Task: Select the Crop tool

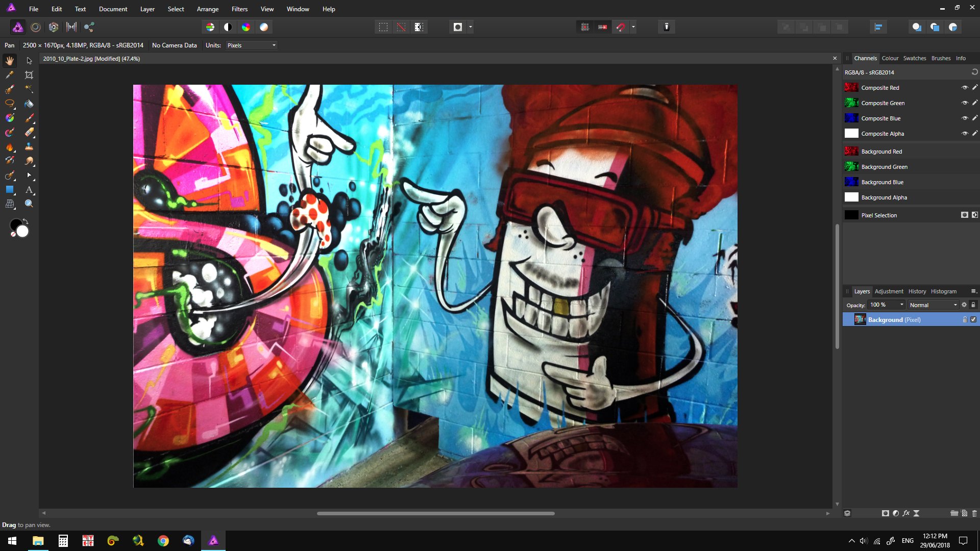Action: click(29, 75)
